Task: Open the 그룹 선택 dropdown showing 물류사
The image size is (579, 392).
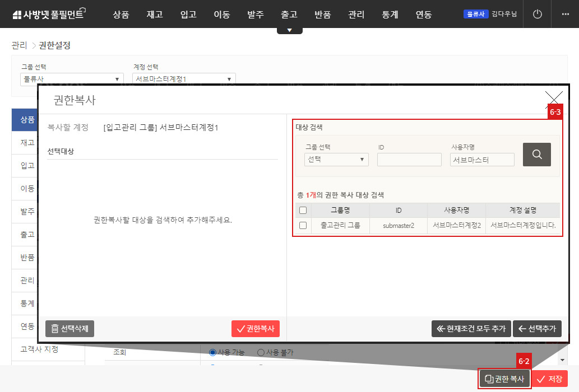Action: [71, 78]
